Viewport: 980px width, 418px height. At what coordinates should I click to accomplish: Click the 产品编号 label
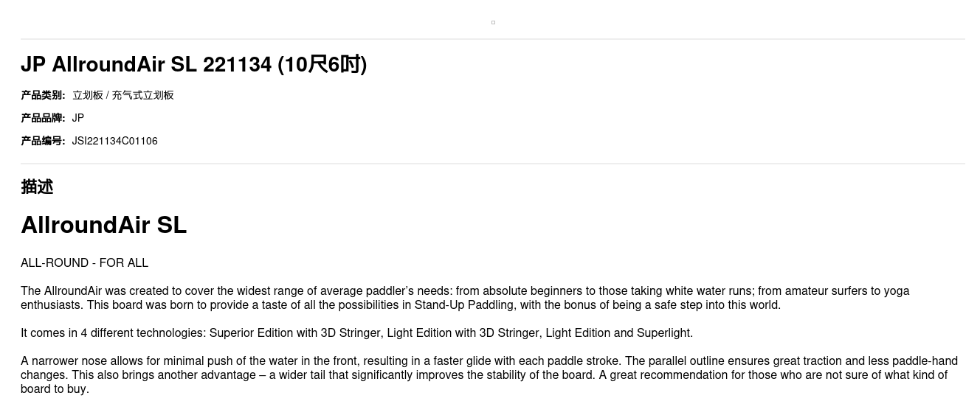pyautogui.click(x=43, y=141)
